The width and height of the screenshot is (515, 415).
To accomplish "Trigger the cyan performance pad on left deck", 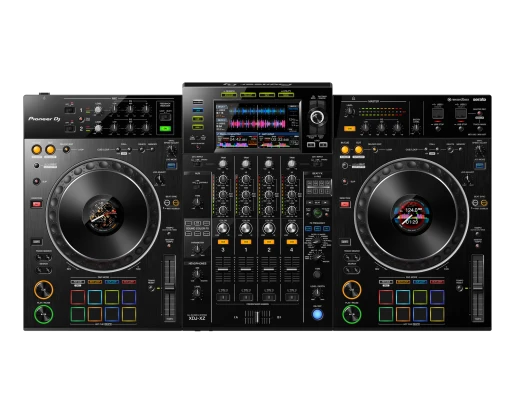I will point(95,297).
